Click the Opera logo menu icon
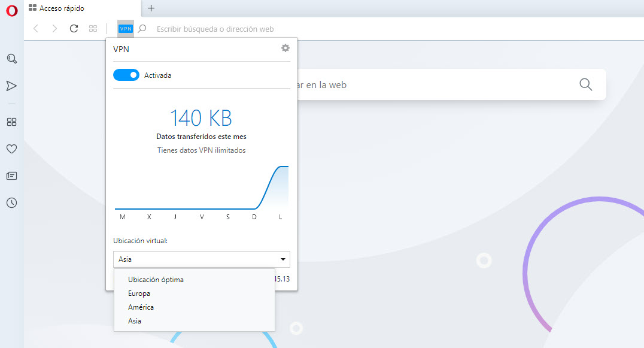Image resolution: width=644 pixels, height=348 pixels. (x=11, y=11)
